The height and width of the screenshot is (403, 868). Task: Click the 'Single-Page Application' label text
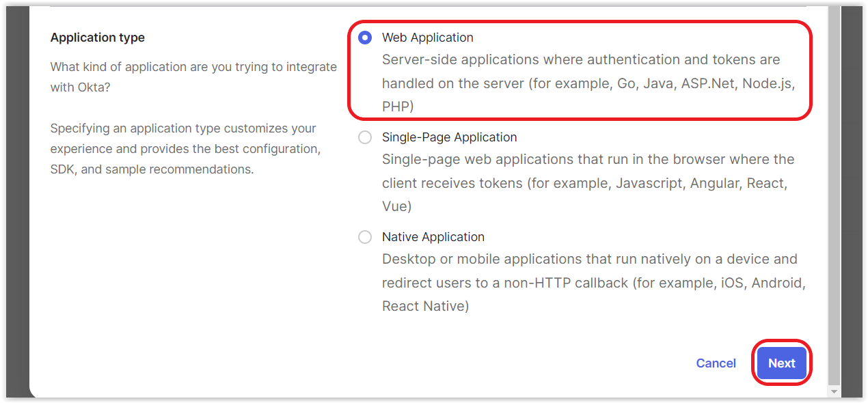(x=450, y=137)
